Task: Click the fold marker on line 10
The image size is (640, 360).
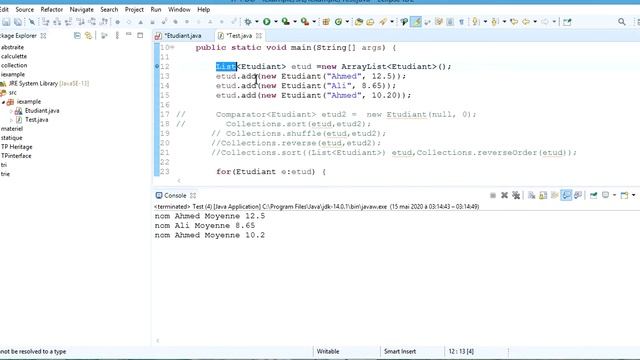Action: pyautogui.click(x=172, y=48)
